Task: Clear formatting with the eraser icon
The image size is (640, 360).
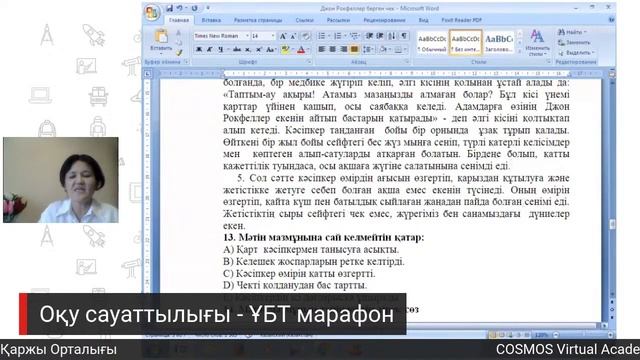Action: 305,36
